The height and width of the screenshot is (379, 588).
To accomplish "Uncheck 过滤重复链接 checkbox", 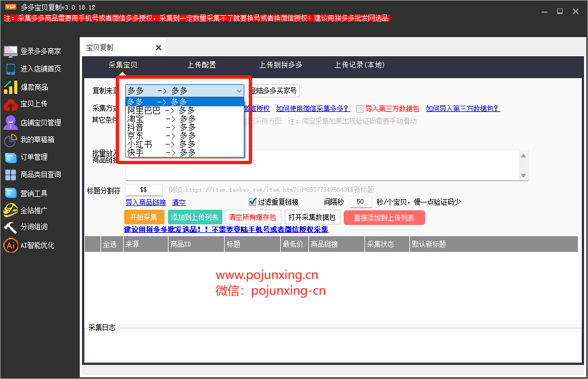I will point(252,202).
